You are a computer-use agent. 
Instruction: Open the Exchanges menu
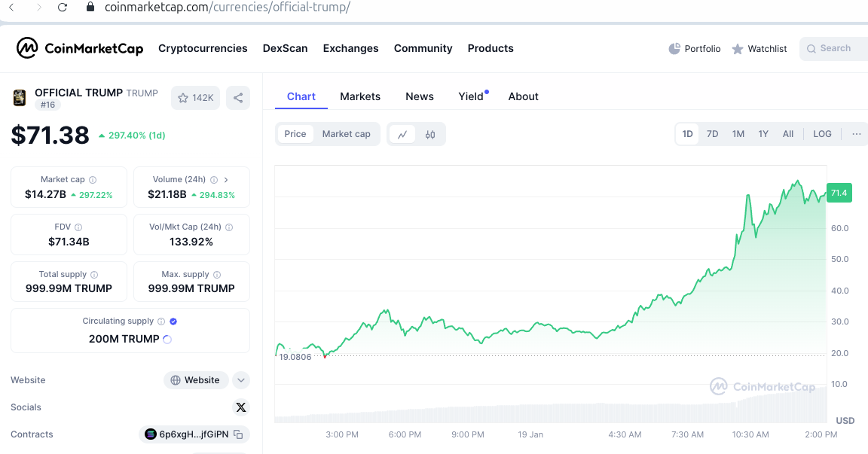(x=351, y=48)
